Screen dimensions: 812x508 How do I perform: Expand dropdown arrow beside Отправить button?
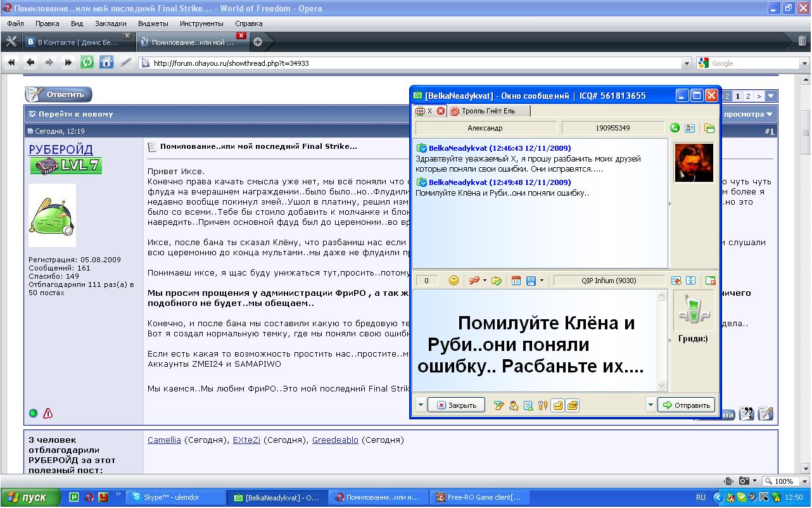click(650, 405)
